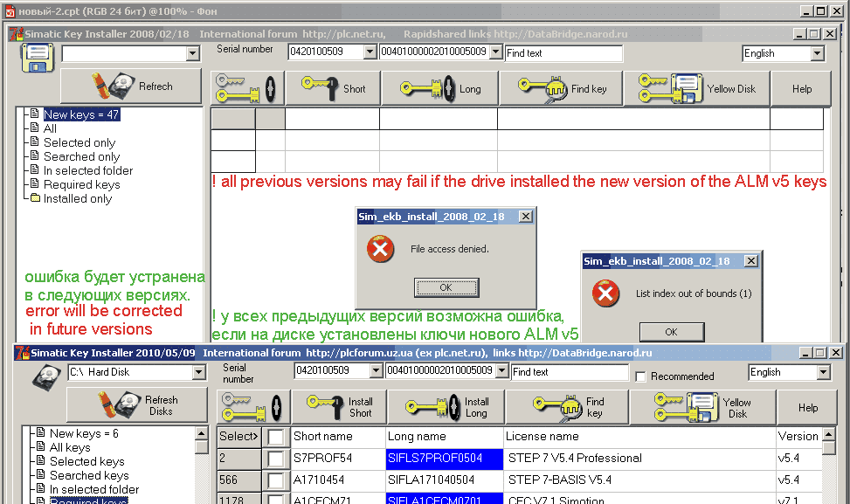Click License name column header
The height and width of the screenshot is (504, 850).
(639, 436)
